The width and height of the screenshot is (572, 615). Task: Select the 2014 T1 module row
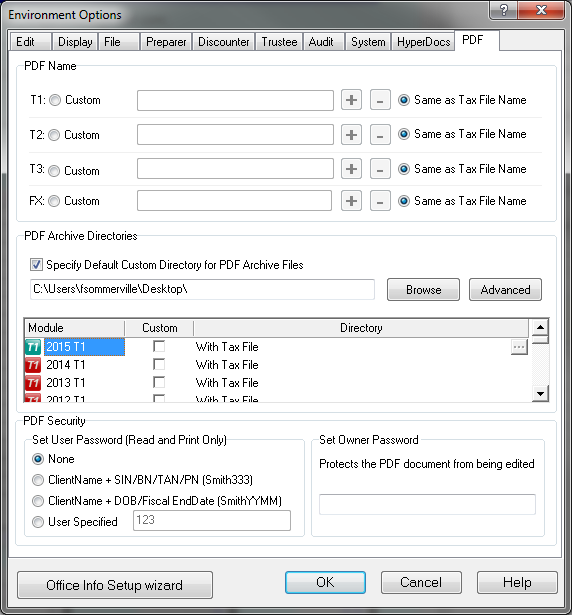(x=277, y=365)
